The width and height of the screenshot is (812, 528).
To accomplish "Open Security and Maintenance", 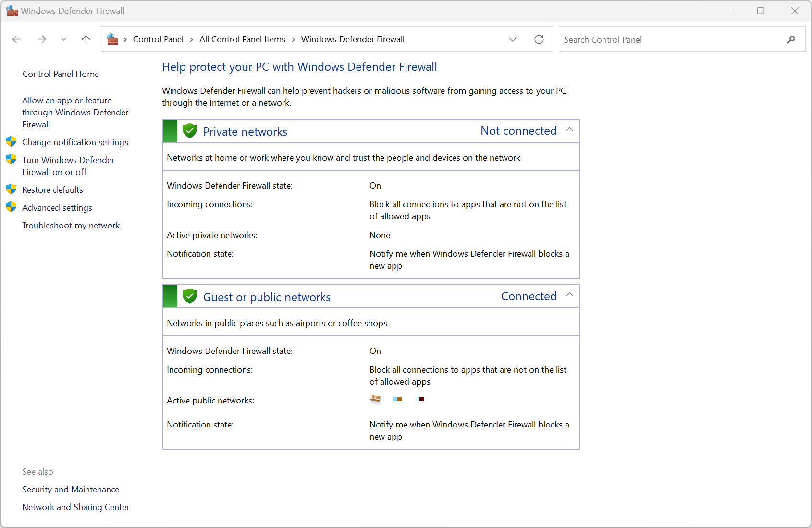I will point(71,490).
